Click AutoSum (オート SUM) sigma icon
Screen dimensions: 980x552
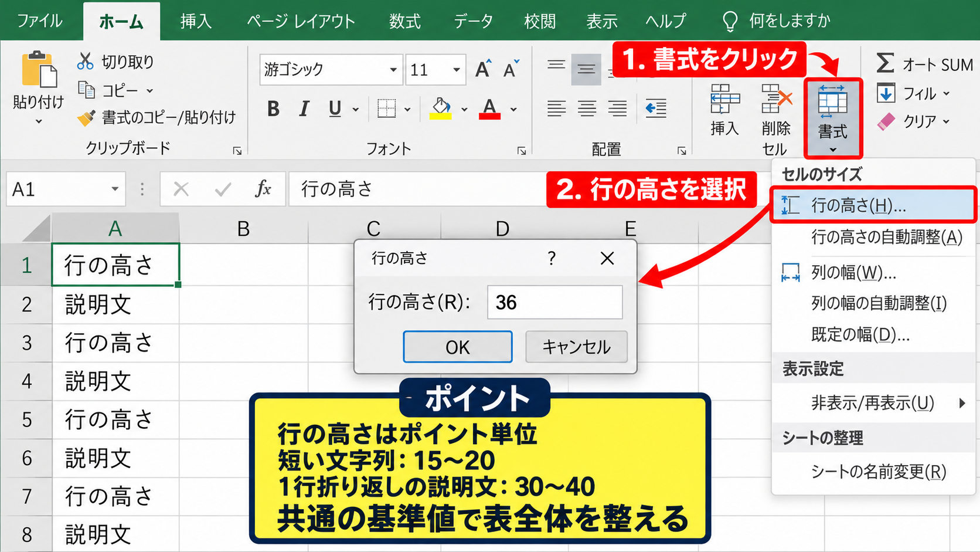click(x=885, y=63)
